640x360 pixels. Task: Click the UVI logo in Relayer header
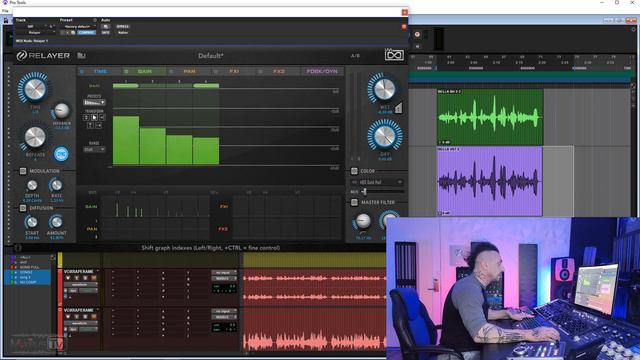[394, 55]
